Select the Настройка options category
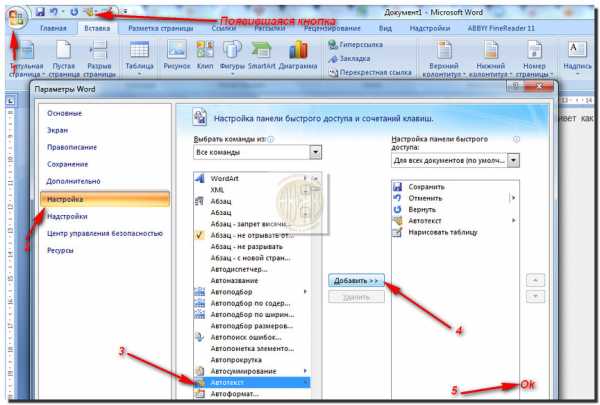The width and height of the screenshot is (600, 405). 105,199
